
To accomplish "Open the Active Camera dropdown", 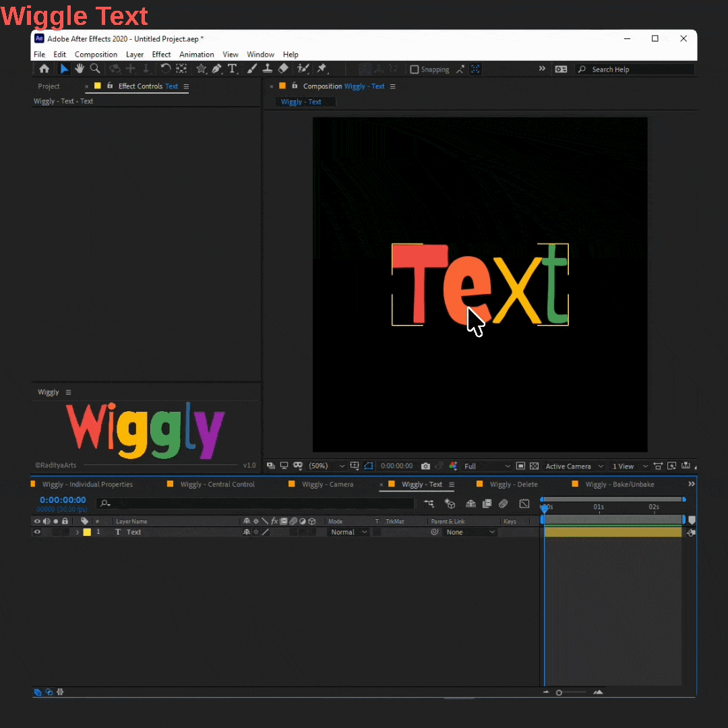I will coord(574,466).
